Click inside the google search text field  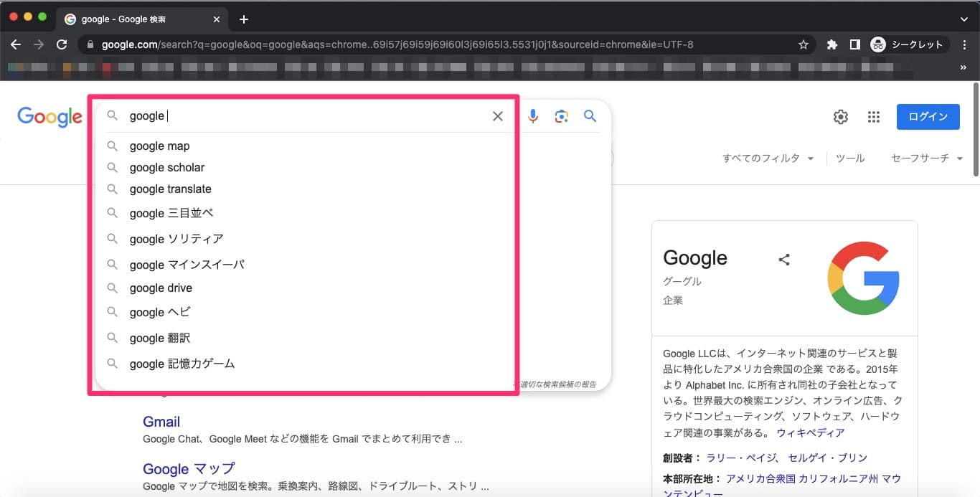point(305,116)
